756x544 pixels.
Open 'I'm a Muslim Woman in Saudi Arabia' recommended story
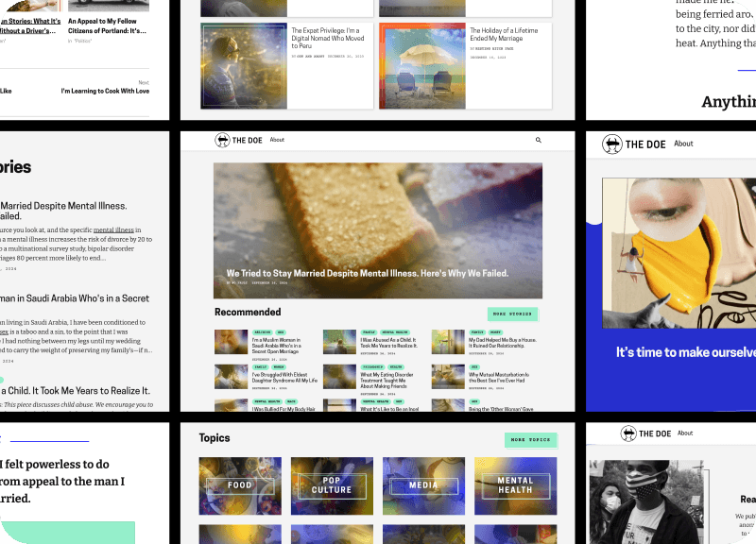tap(276, 346)
